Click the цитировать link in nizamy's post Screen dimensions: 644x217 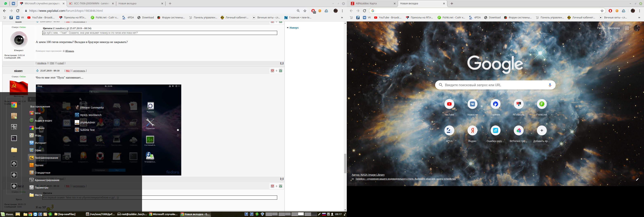coord(79,71)
